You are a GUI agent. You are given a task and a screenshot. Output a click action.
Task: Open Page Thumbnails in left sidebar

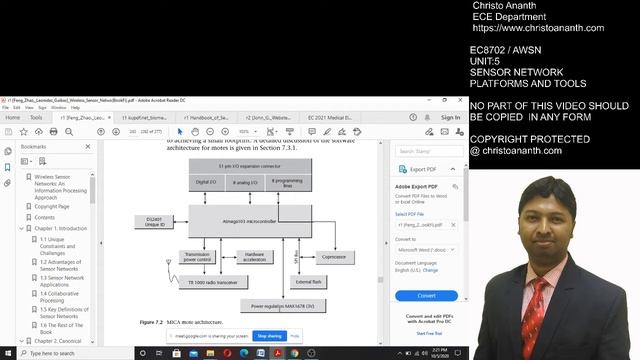point(8,151)
